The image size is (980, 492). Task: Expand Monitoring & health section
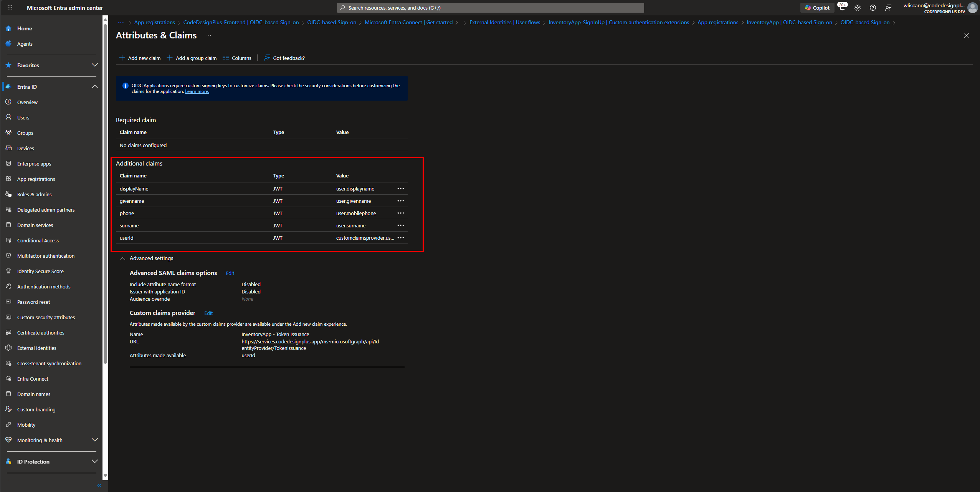coord(95,440)
